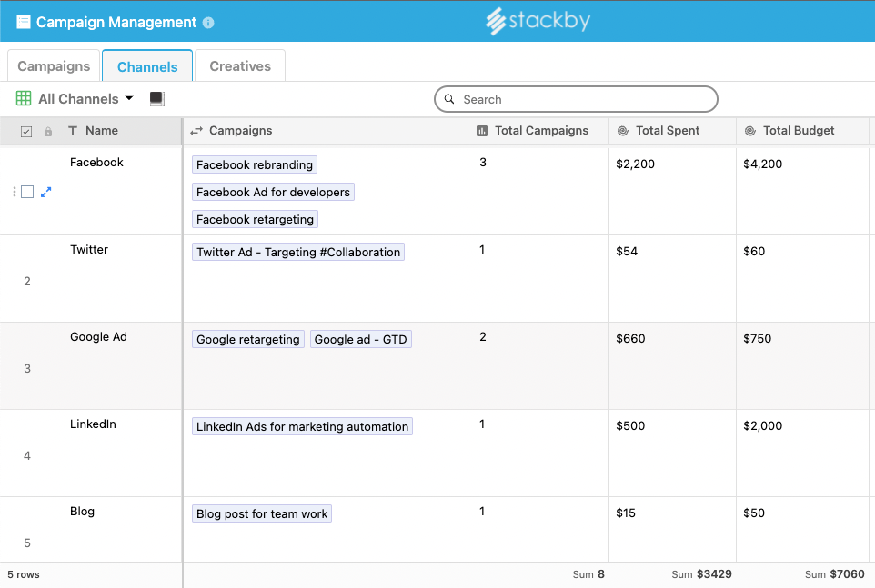
Task: Click the green grid view icon
Action: 24,99
